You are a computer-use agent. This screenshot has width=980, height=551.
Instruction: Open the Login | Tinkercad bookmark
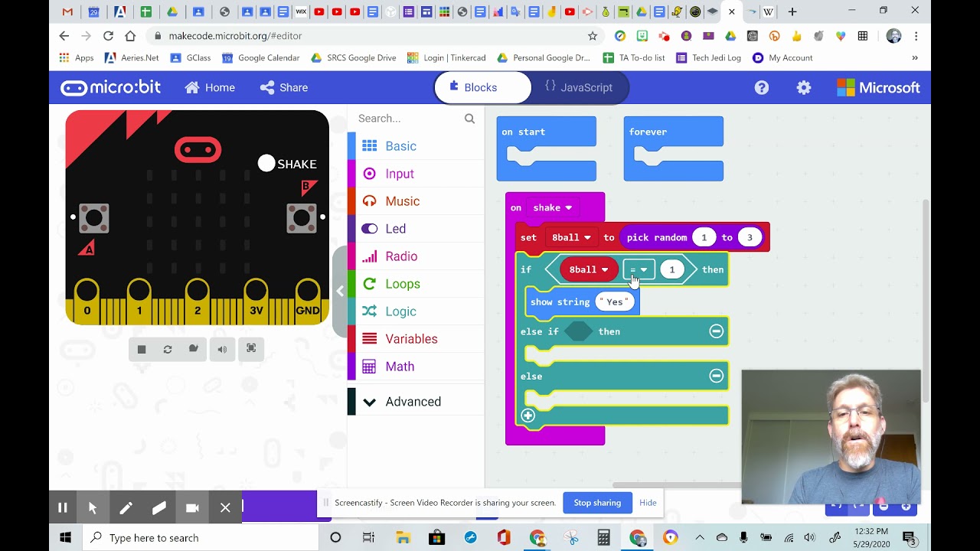[446, 57]
